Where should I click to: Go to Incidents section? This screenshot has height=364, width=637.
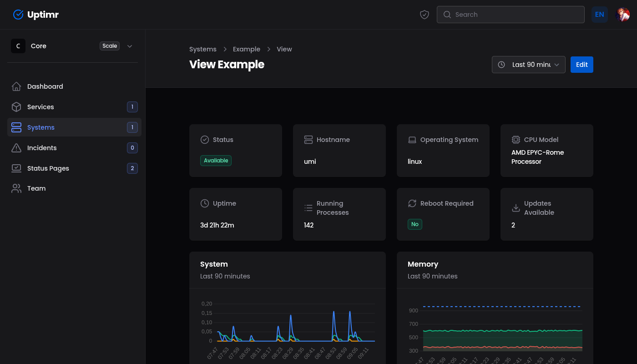74,148
